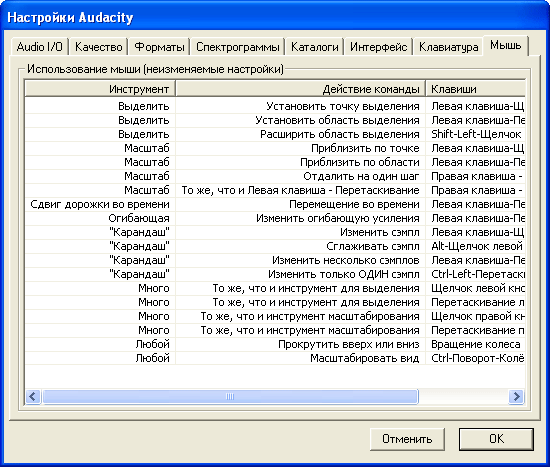
Task: Select row 'Изменить только ОДИН сэмпл'
Action: 275,274
